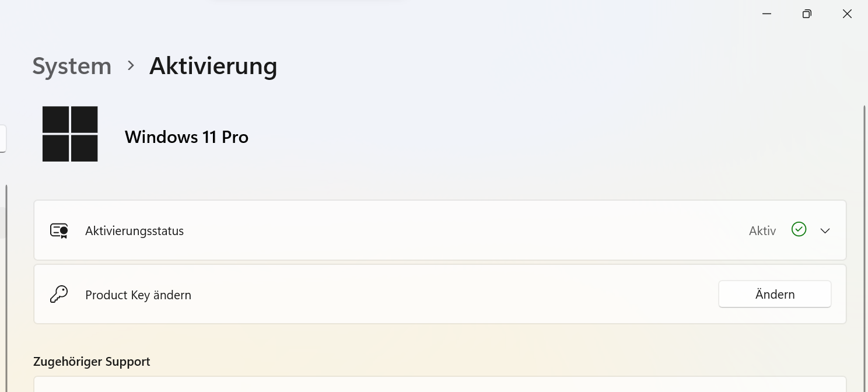Image resolution: width=868 pixels, height=392 pixels.
Task: Click the green active checkmark icon
Action: [x=799, y=229]
